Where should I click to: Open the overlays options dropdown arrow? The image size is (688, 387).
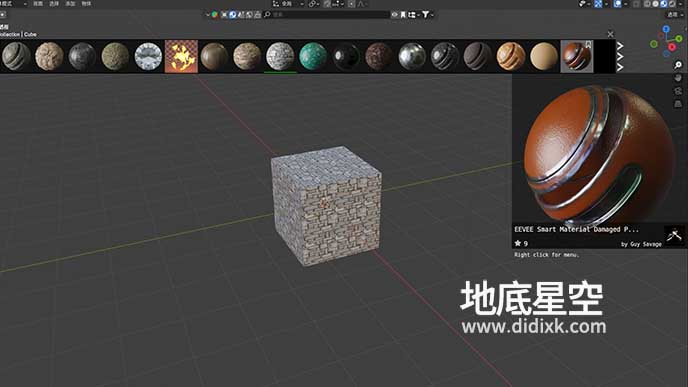pyautogui.click(x=626, y=4)
